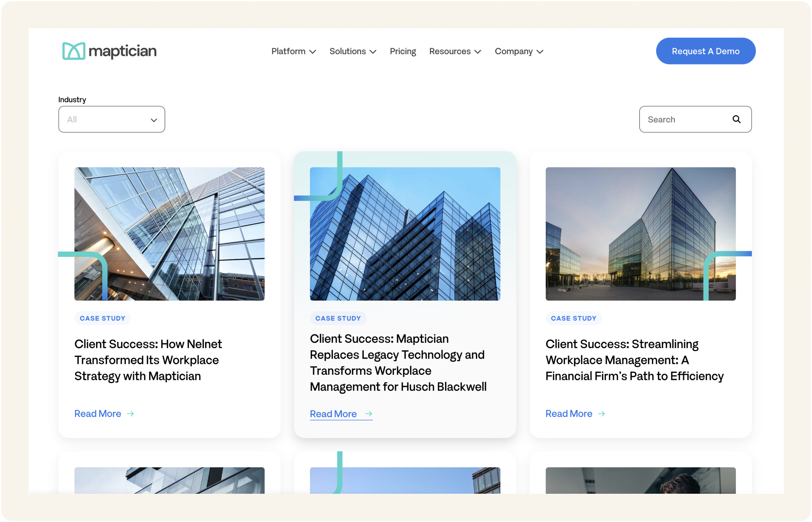Open Solutions in the navigation
The height and width of the screenshot is (522, 812).
click(348, 51)
